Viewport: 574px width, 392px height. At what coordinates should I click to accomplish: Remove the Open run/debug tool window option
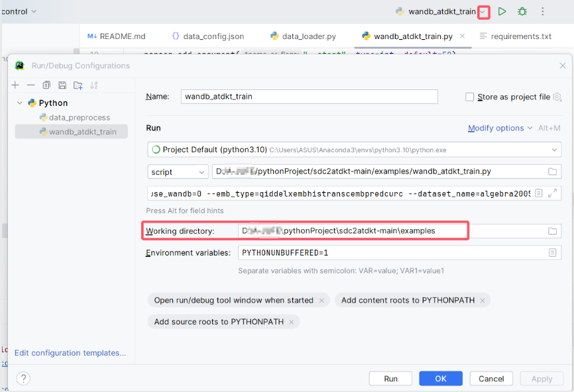pyautogui.click(x=321, y=301)
